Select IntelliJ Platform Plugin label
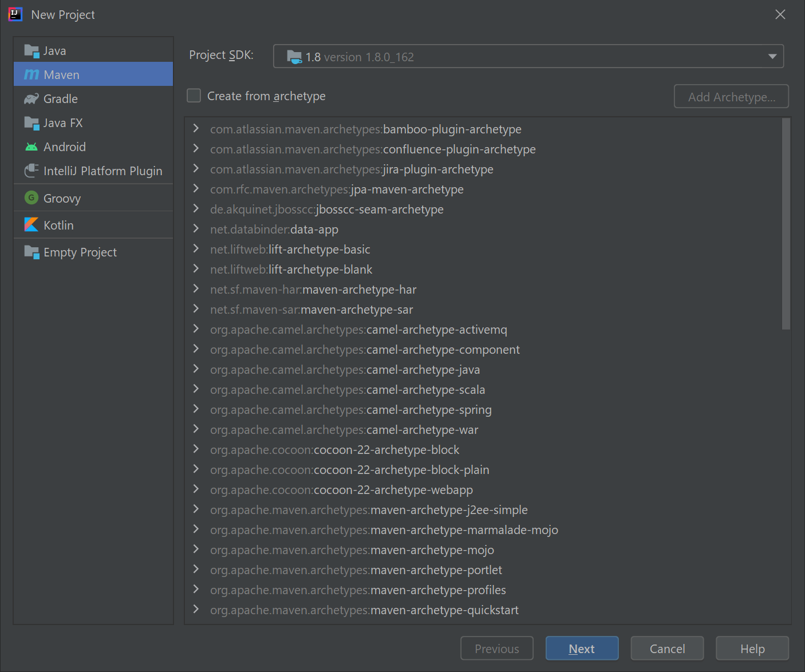805x672 pixels. coord(103,171)
